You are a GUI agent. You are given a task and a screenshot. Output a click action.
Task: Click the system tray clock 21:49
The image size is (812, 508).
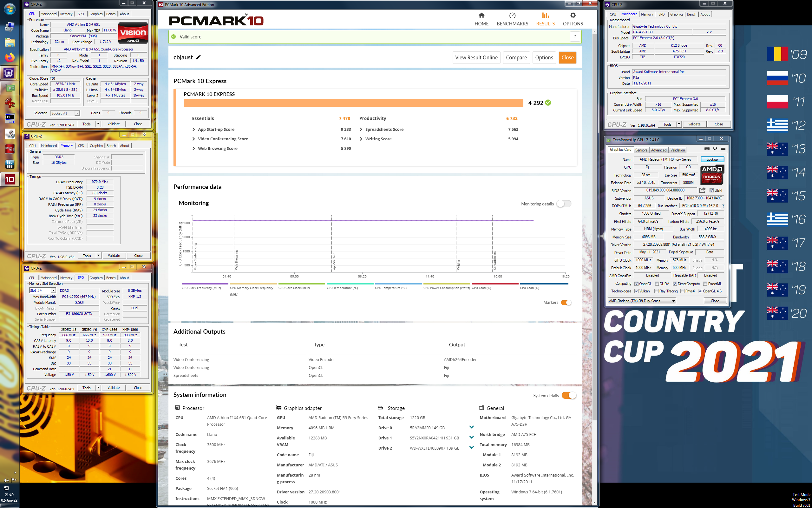(10, 495)
